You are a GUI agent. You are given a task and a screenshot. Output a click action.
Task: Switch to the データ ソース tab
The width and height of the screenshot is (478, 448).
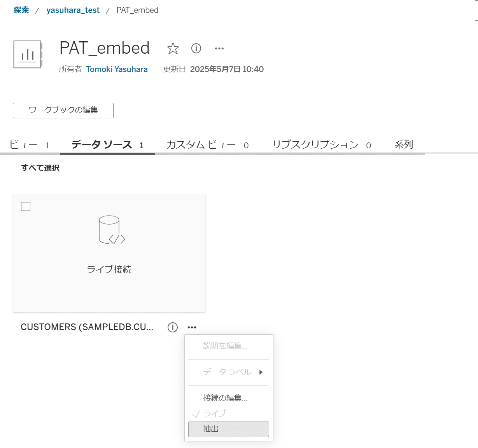[107, 145]
